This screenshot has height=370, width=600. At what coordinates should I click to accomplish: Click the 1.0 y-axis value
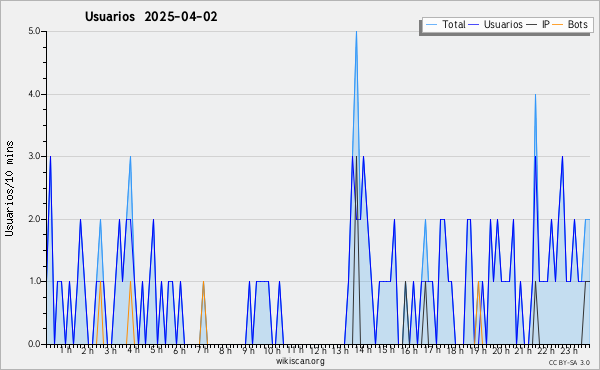[x=34, y=281]
